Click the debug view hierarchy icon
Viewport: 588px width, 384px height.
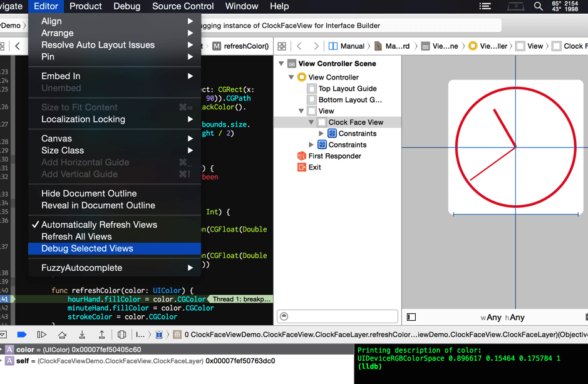[x=122, y=335]
